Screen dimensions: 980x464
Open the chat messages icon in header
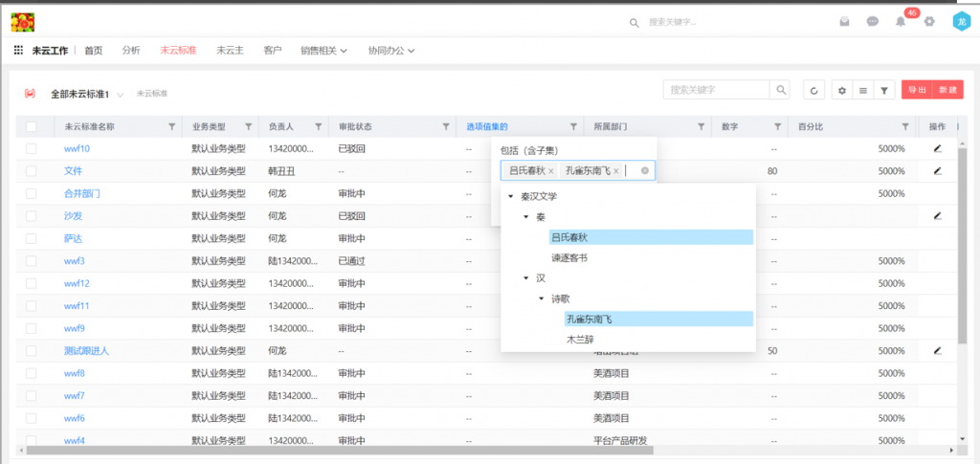[x=872, y=22]
